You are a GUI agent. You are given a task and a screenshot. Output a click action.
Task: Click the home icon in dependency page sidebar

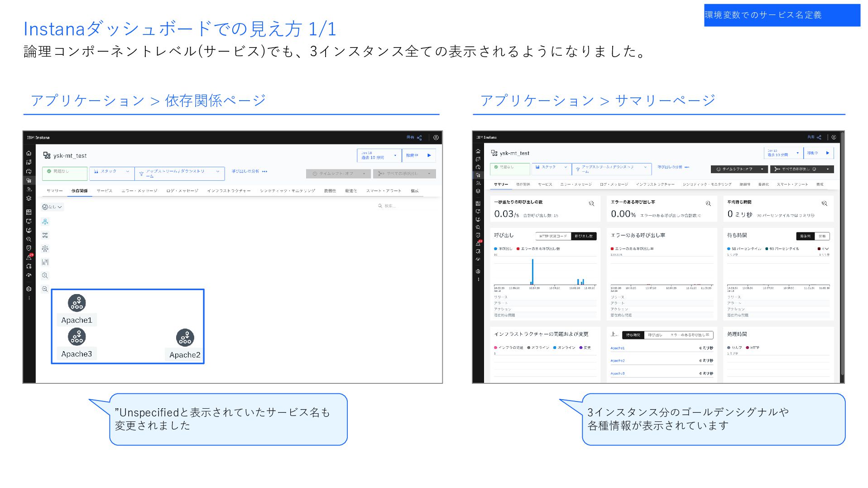[29, 153]
